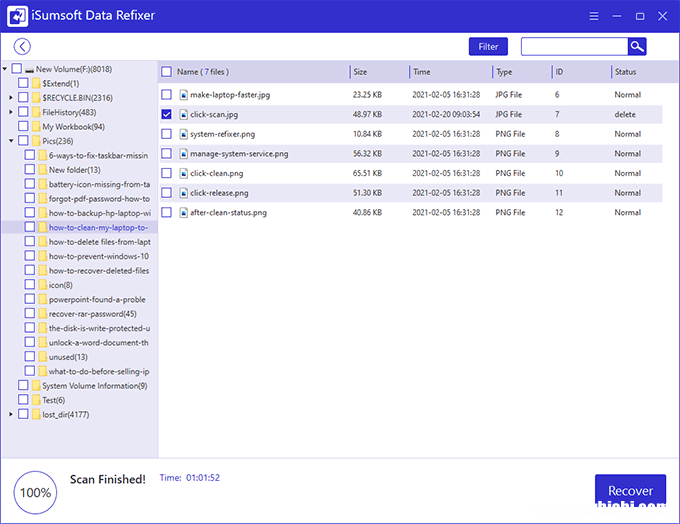680x524 pixels.
Task: Expand the $RECYCLE.BIN tree node
Action: pos(11,98)
